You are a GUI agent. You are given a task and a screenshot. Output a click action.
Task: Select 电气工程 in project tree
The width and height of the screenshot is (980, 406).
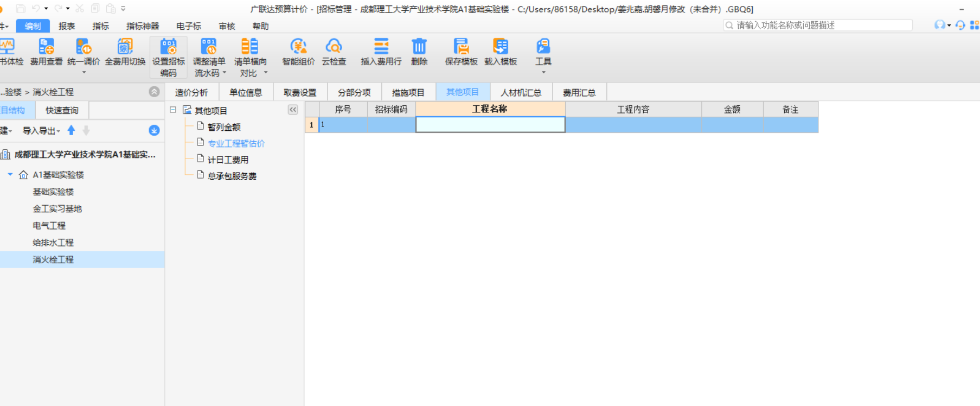(x=49, y=225)
